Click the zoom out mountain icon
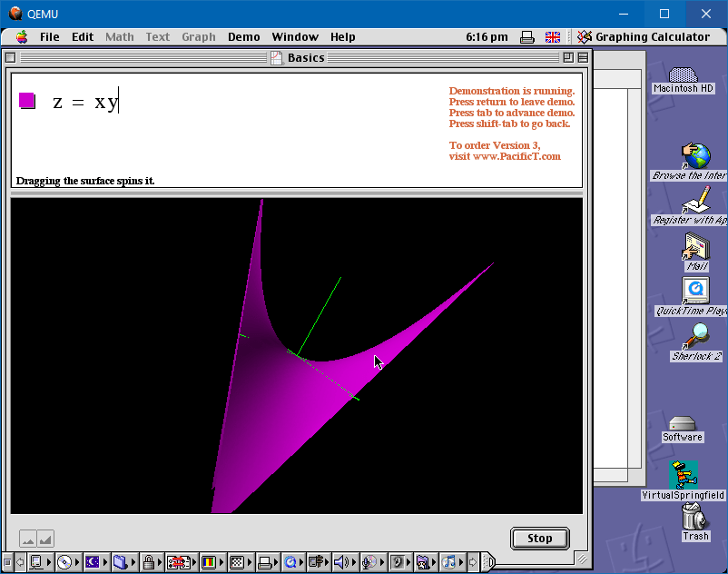Screen dimensions: 728x574 tap(28, 539)
